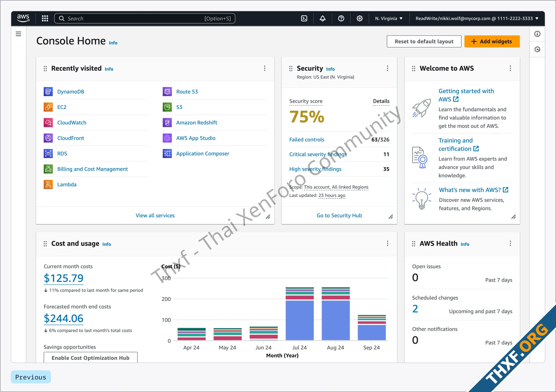Click the CloudWatch service icon
The width and height of the screenshot is (556, 392).
point(48,123)
